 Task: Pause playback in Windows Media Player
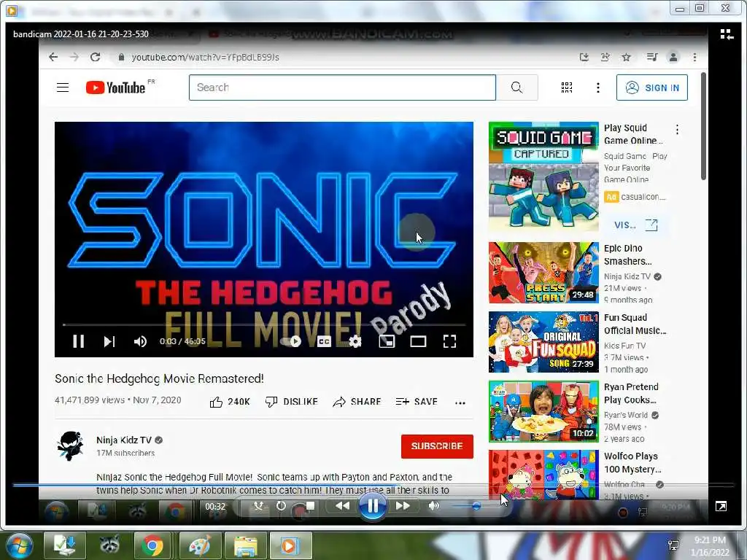pyautogui.click(x=373, y=506)
